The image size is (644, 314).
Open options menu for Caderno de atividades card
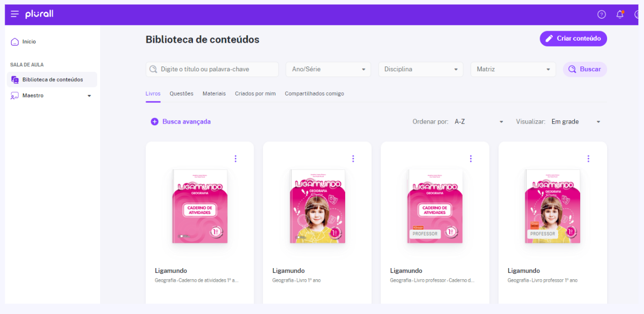[236, 158]
